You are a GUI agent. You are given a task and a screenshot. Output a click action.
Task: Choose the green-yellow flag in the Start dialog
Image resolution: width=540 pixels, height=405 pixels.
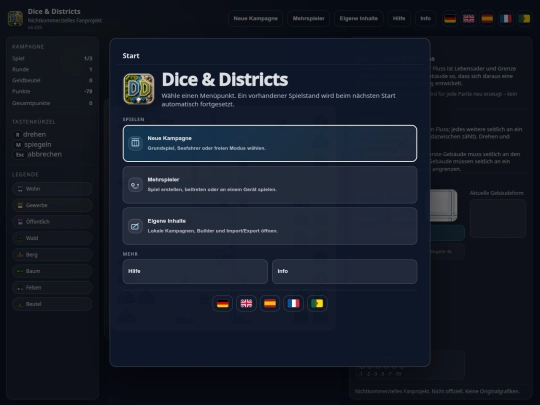coord(317,303)
